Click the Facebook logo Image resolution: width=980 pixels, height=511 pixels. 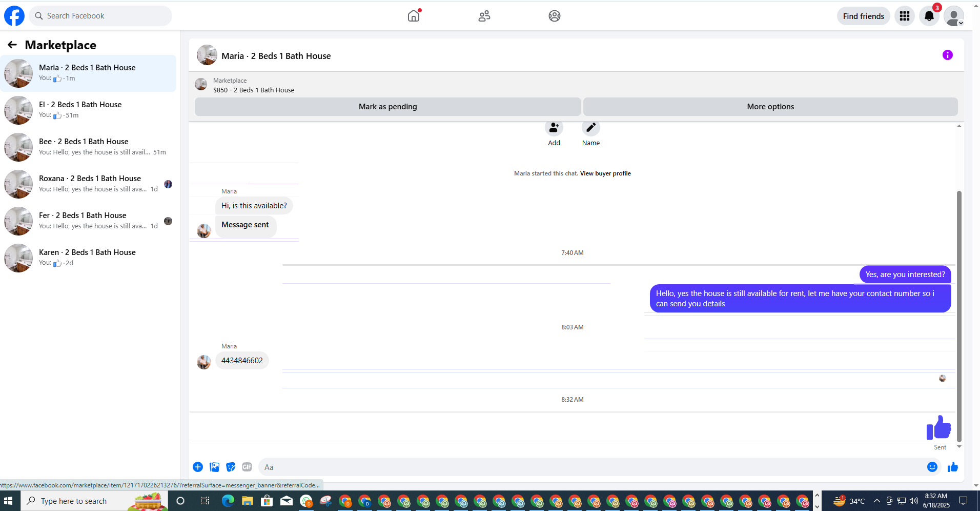[14, 16]
